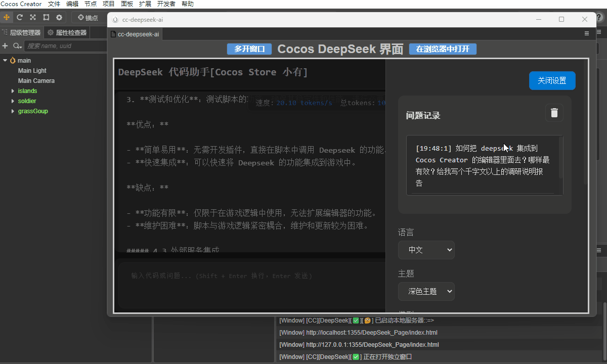Select the islands tree node
607x364 pixels.
click(x=27, y=91)
